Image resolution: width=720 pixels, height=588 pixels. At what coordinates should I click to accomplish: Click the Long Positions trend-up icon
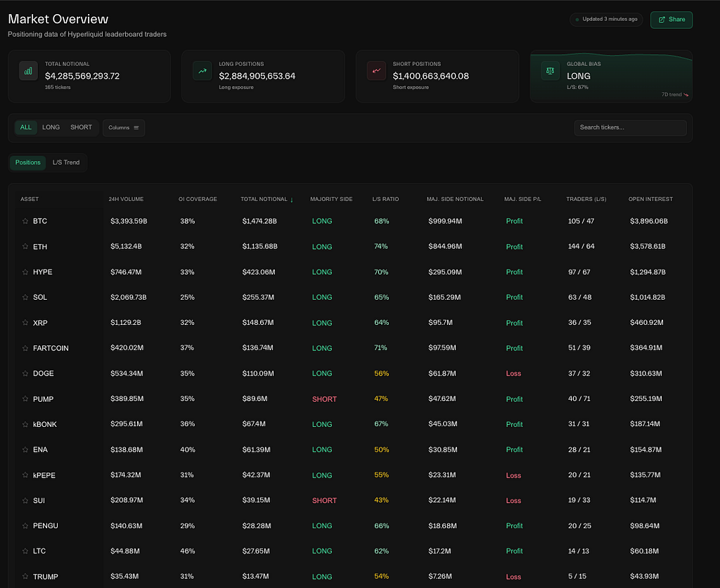tap(202, 71)
